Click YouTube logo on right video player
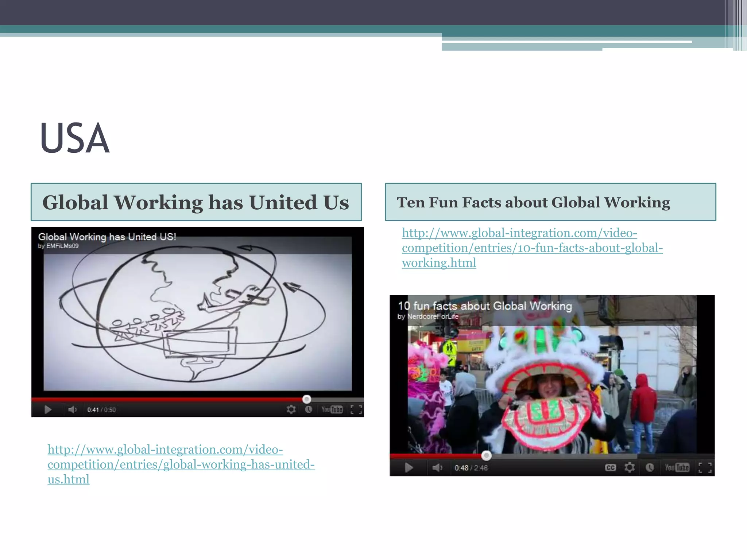747x560 pixels. tap(677, 467)
